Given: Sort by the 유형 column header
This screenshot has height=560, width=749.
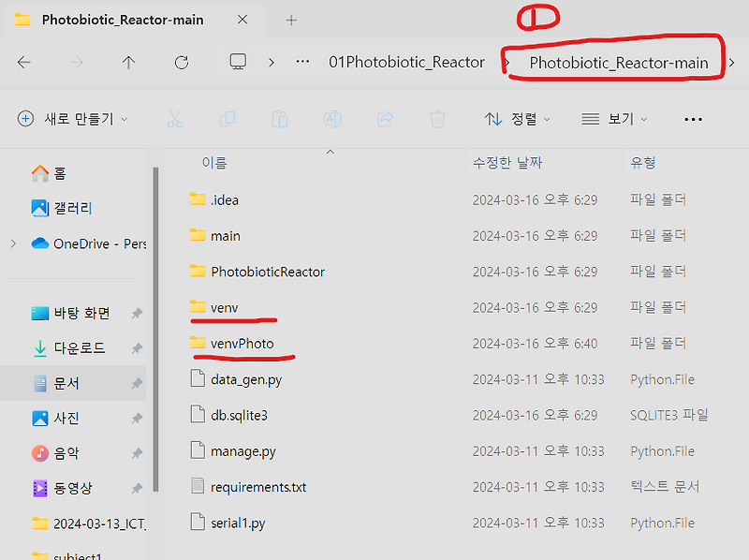Looking at the screenshot, I should tap(642, 163).
